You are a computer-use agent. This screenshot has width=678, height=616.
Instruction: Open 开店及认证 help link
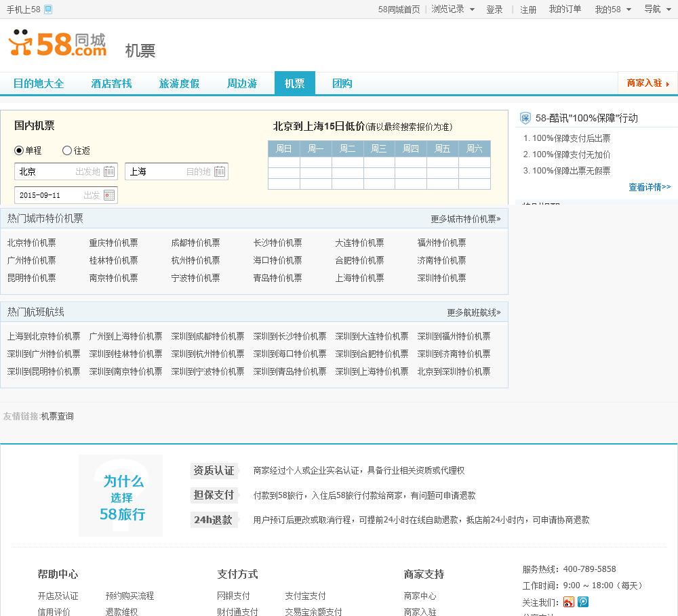click(58, 596)
